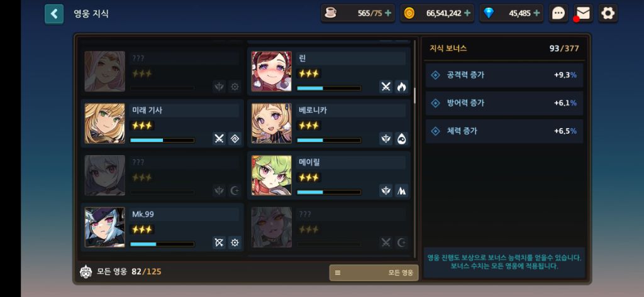Click water element icon on 베로니카
The height and width of the screenshot is (297, 644).
401,139
